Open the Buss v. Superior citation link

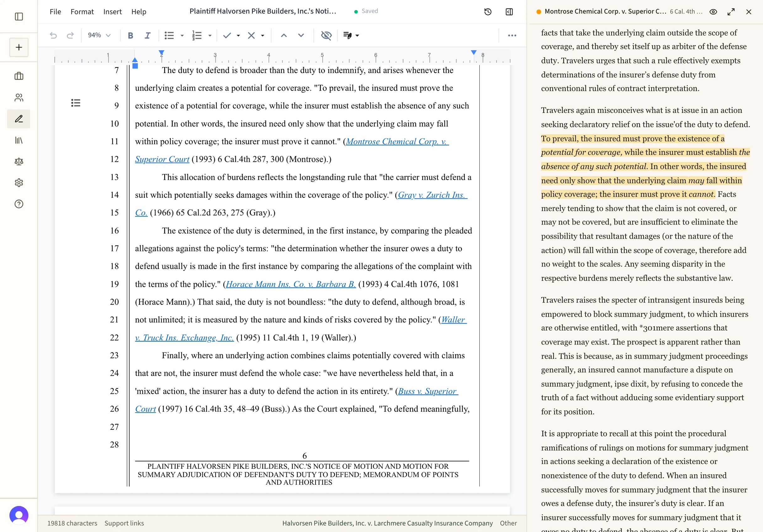[x=428, y=391]
